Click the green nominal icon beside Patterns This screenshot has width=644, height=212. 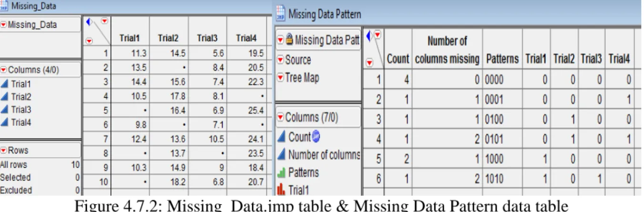[282, 172]
